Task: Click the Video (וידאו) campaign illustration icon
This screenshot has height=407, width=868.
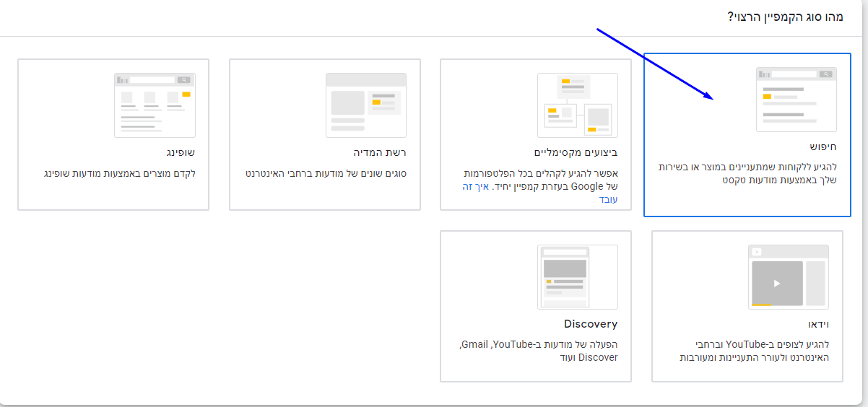Action: [x=789, y=277]
